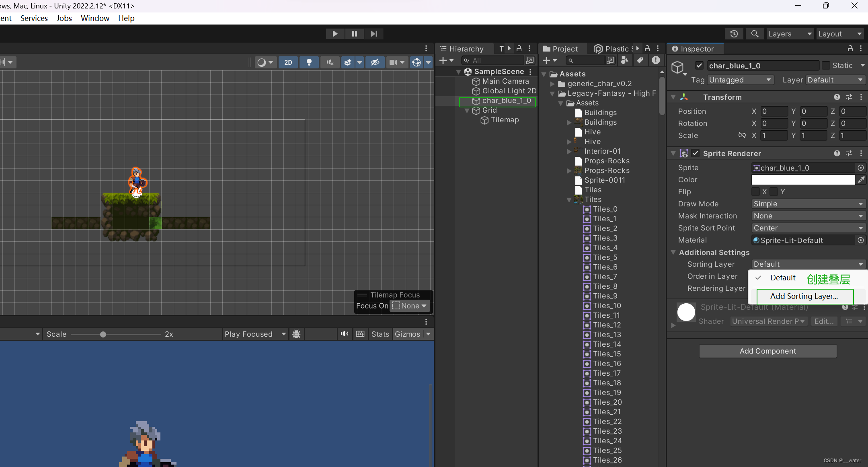Toggle scene lighting bulb icon
Image resolution: width=868 pixels, height=467 pixels.
point(309,62)
